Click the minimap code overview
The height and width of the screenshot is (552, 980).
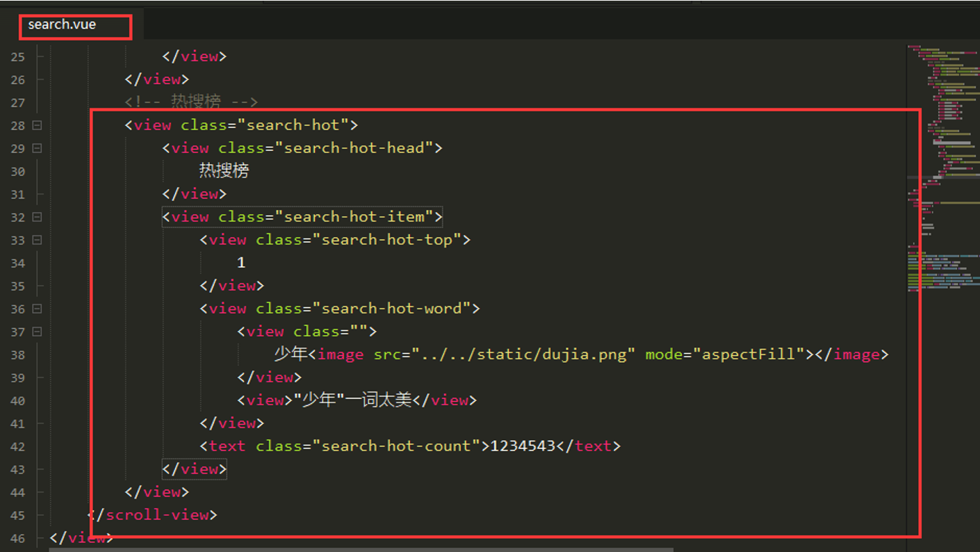coord(942,167)
